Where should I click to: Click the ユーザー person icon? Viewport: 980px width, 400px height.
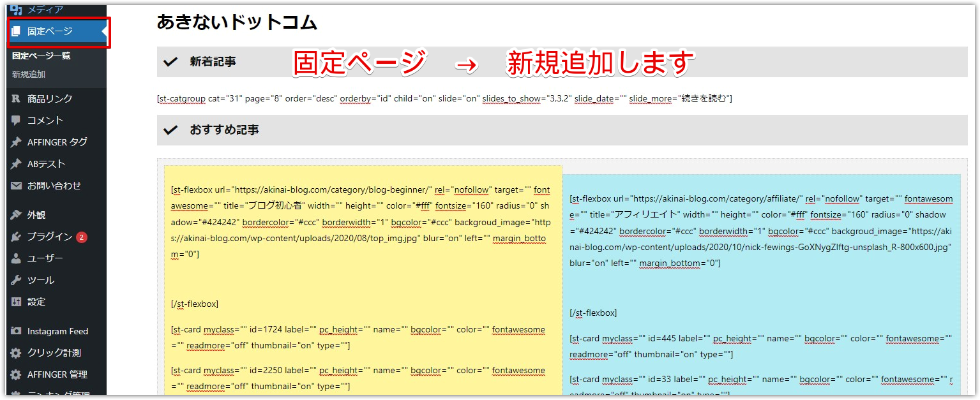coord(16,258)
